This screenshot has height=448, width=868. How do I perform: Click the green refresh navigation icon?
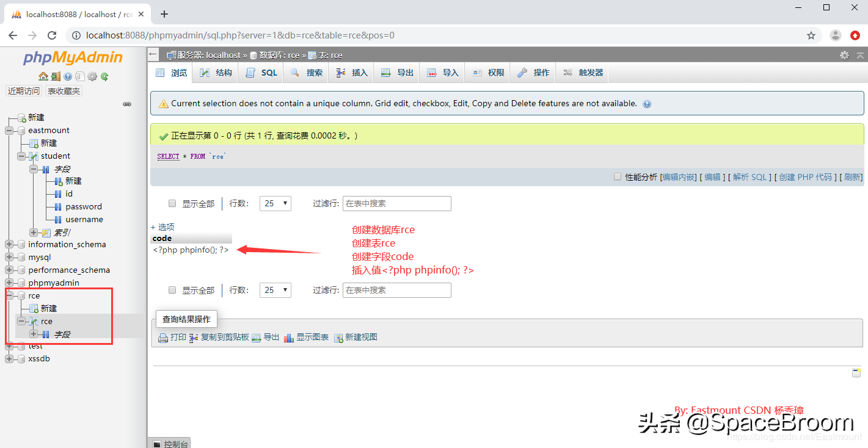click(104, 76)
